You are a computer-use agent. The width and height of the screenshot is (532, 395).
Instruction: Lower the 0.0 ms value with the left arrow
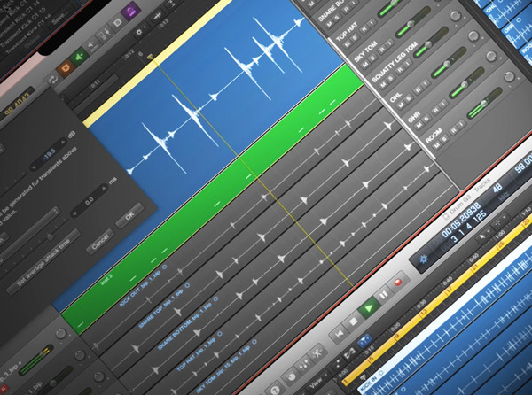pos(75,213)
